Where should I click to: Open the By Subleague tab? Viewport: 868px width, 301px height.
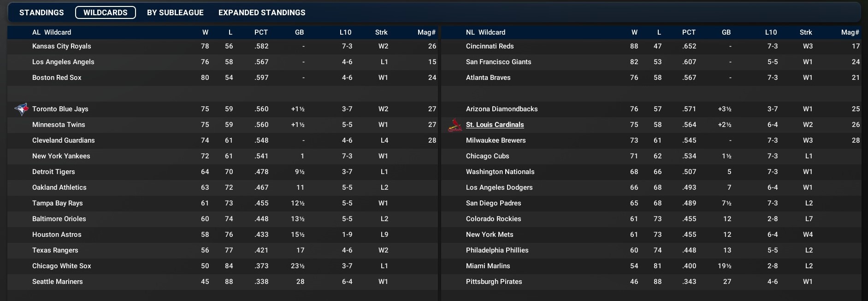coord(175,12)
